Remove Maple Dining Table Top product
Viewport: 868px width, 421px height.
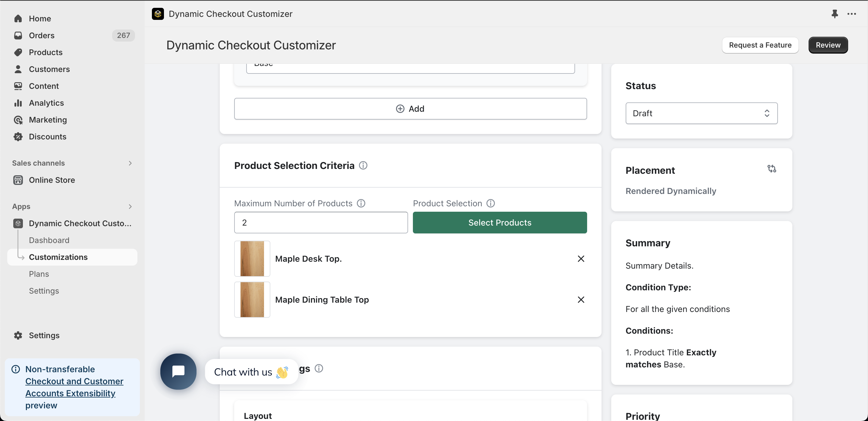coord(581,300)
